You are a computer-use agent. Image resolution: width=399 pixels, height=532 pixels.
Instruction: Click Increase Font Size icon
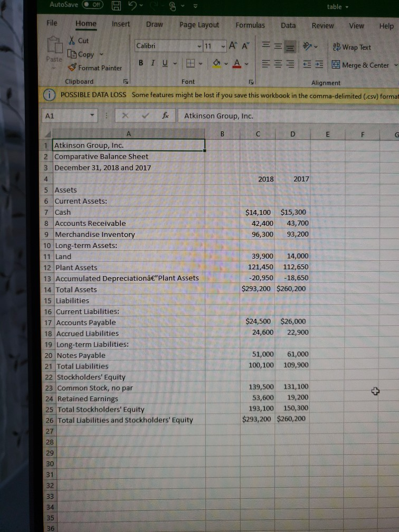[x=233, y=45]
